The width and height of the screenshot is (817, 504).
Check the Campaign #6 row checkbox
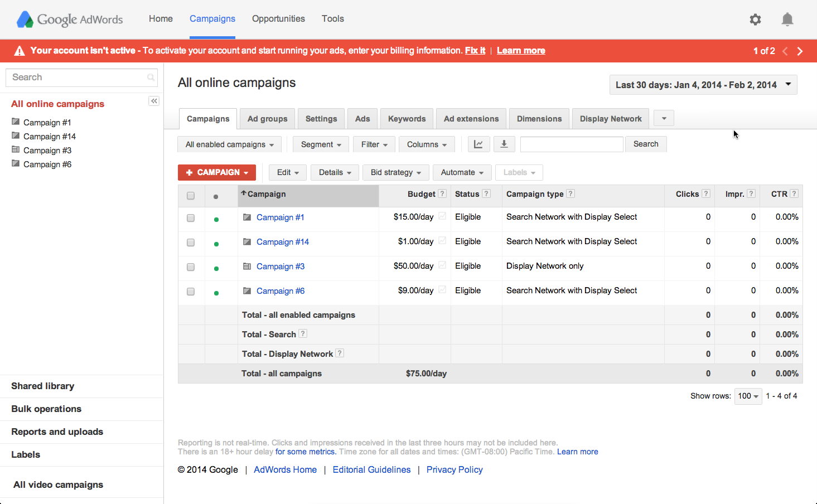191,292
